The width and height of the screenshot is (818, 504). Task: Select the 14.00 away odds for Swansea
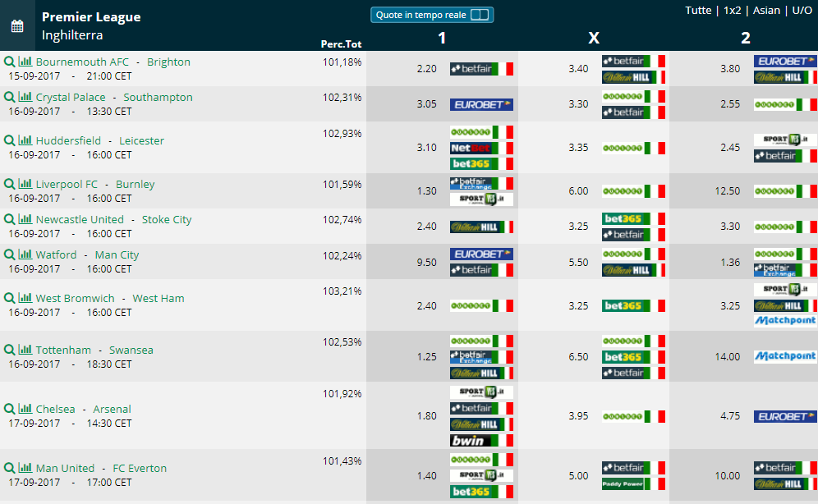728,356
